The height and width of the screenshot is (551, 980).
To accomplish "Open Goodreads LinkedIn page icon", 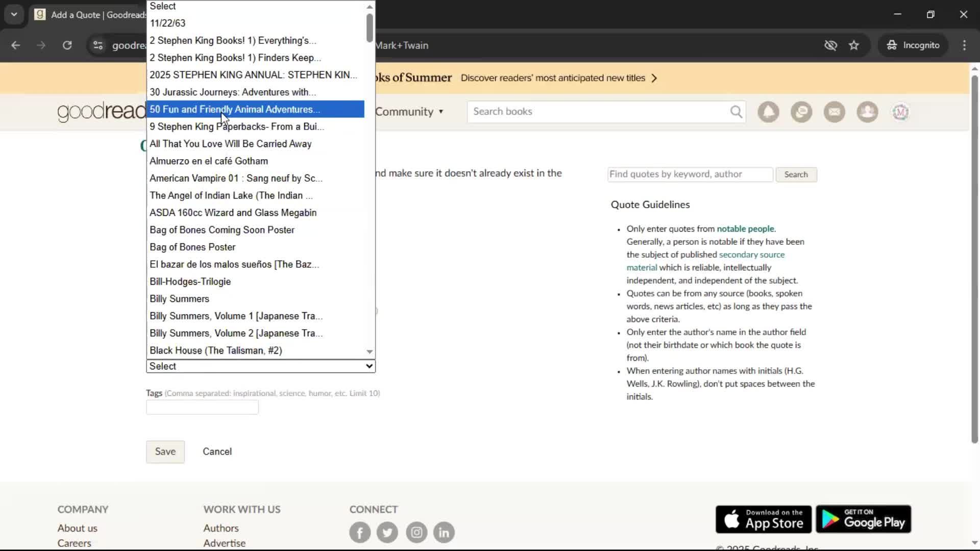I will tap(444, 533).
